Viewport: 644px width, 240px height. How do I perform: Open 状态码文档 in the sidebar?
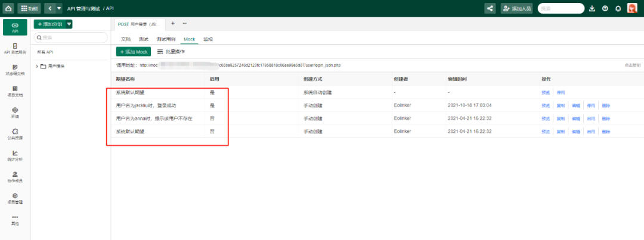click(x=15, y=70)
